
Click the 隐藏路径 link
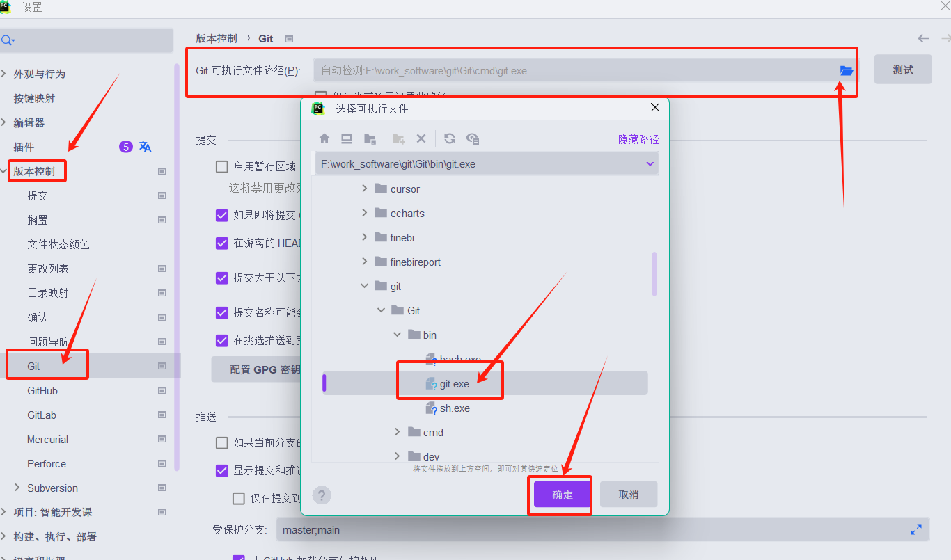point(638,139)
